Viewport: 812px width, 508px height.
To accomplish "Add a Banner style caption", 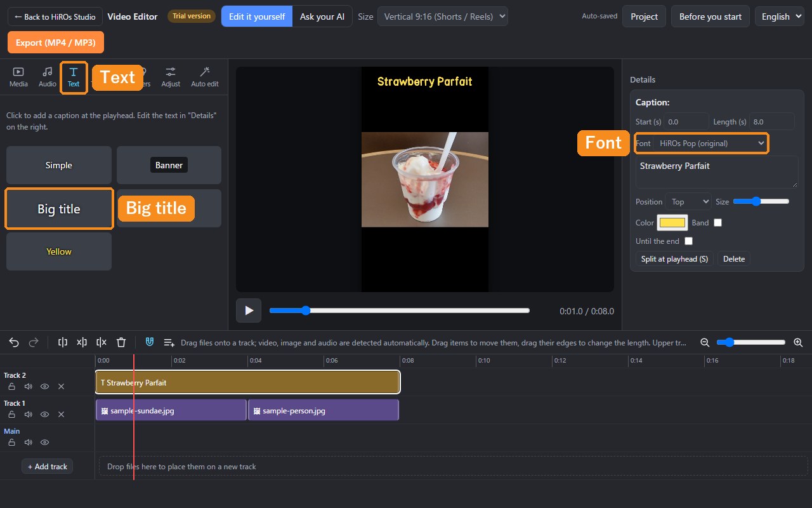I will point(169,165).
